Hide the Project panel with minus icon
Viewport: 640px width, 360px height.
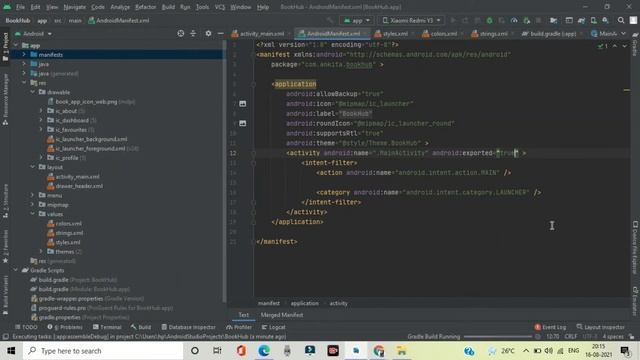pyautogui.click(x=220, y=33)
